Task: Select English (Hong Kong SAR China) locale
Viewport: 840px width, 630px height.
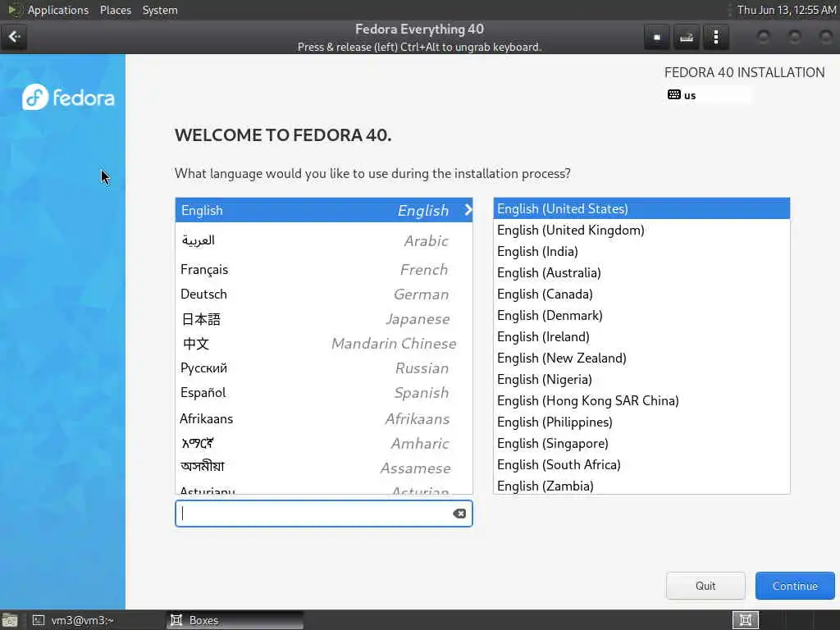Action: [x=641, y=400]
